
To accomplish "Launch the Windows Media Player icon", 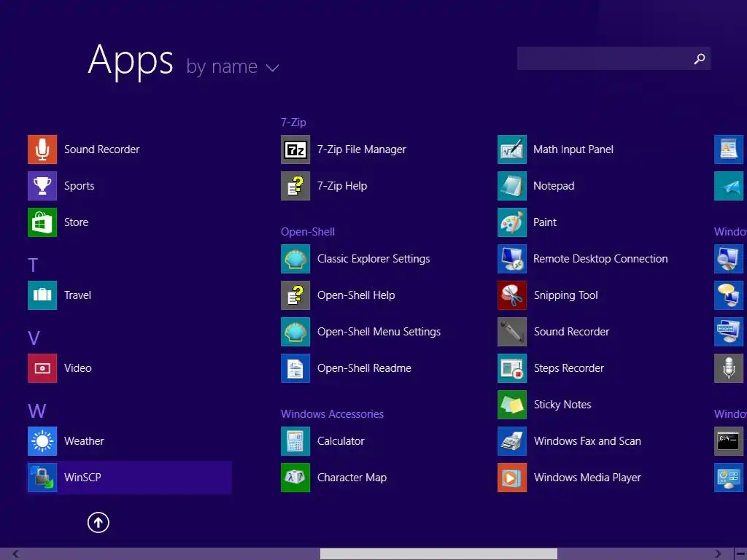I will [x=512, y=477].
